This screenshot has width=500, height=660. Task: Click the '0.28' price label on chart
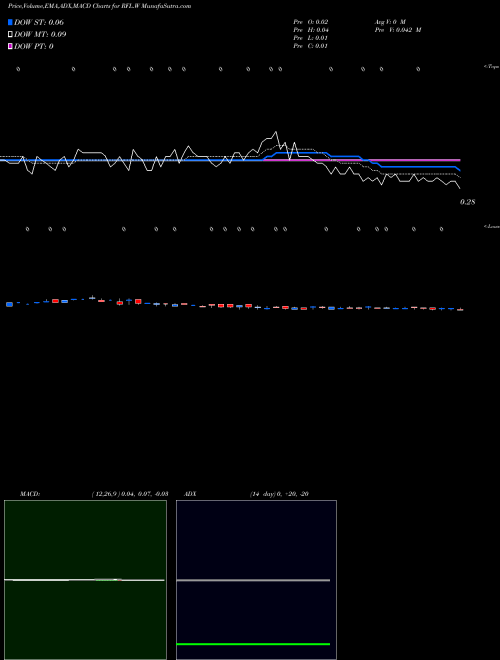pyautogui.click(x=468, y=202)
